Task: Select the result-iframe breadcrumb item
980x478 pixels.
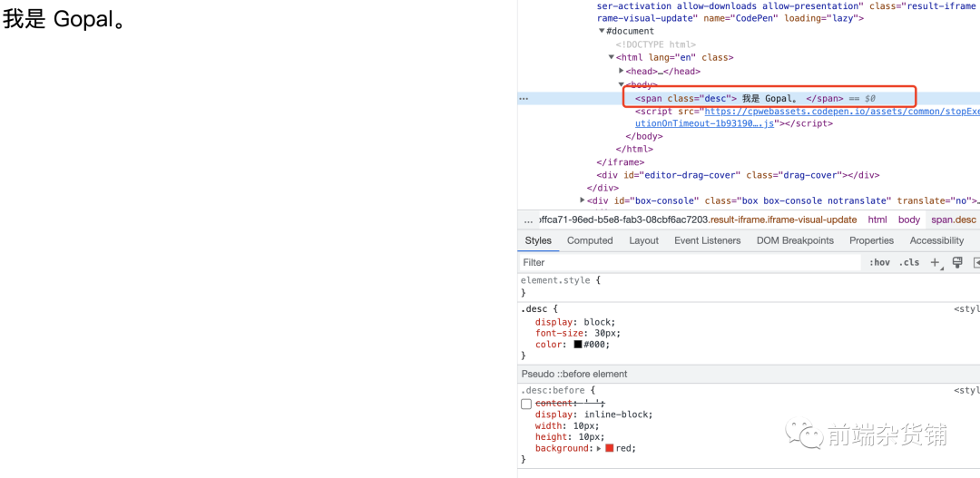Action: click(697, 219)
